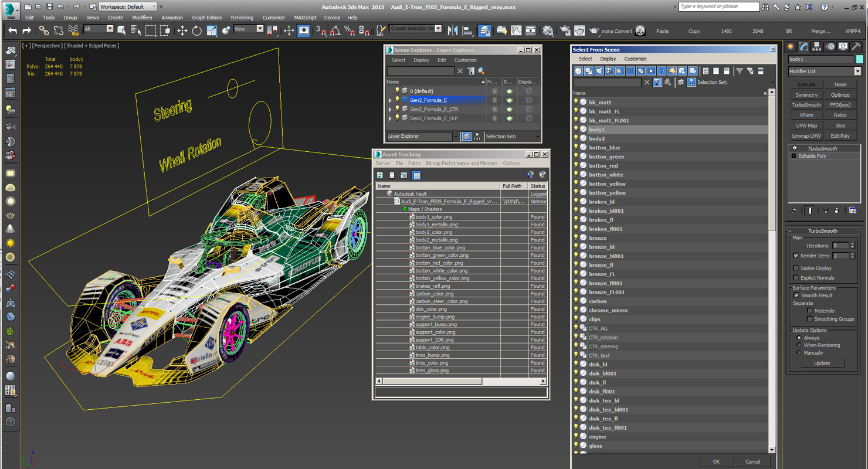
Task: Activate Select and Uniform Scale tool
Action: 212,30
